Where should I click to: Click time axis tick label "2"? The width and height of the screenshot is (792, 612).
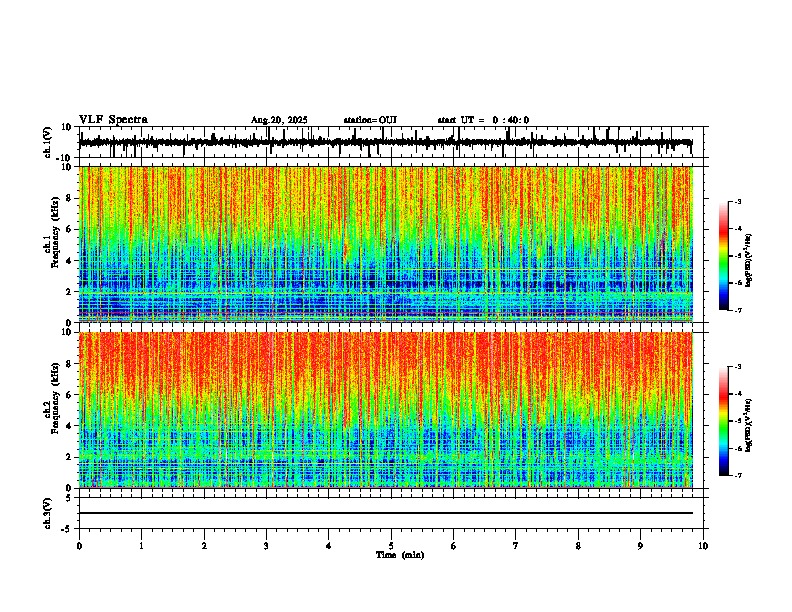point(204,546)
